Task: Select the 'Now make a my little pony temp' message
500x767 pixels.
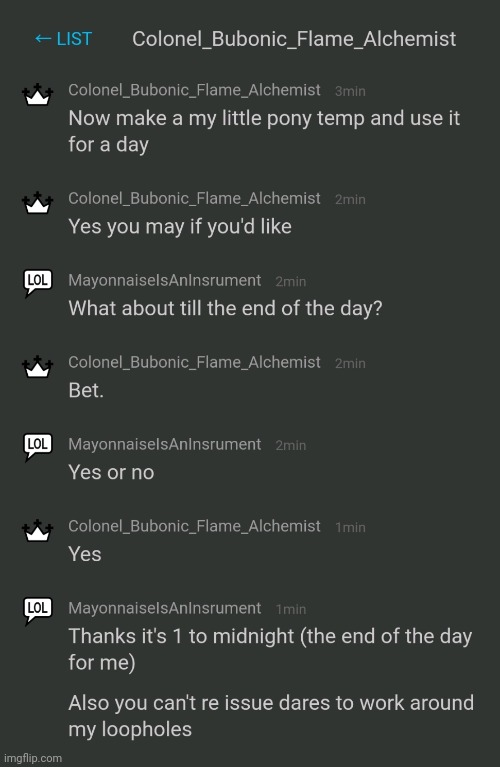Action: [264, 131]
